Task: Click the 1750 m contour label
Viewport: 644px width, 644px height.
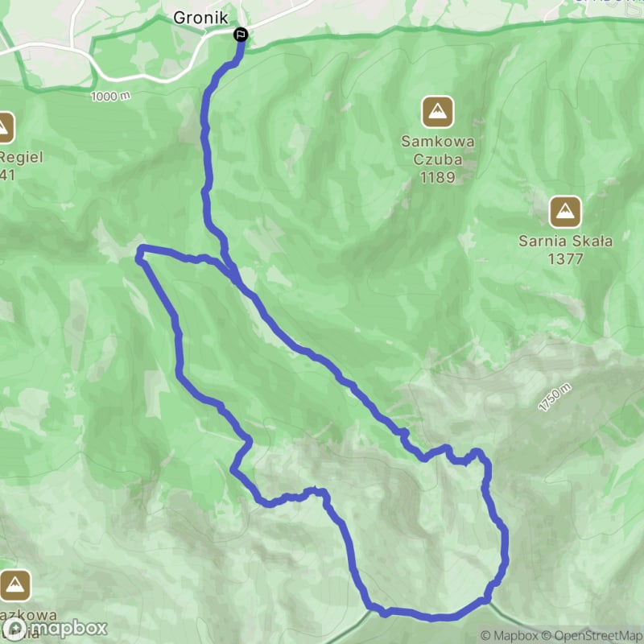Action: 555,397
